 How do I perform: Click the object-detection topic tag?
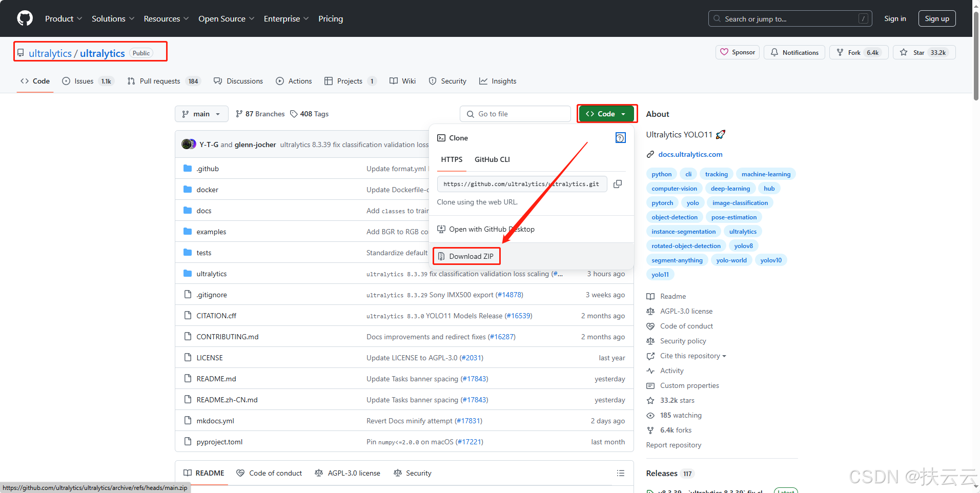[675, 217]
